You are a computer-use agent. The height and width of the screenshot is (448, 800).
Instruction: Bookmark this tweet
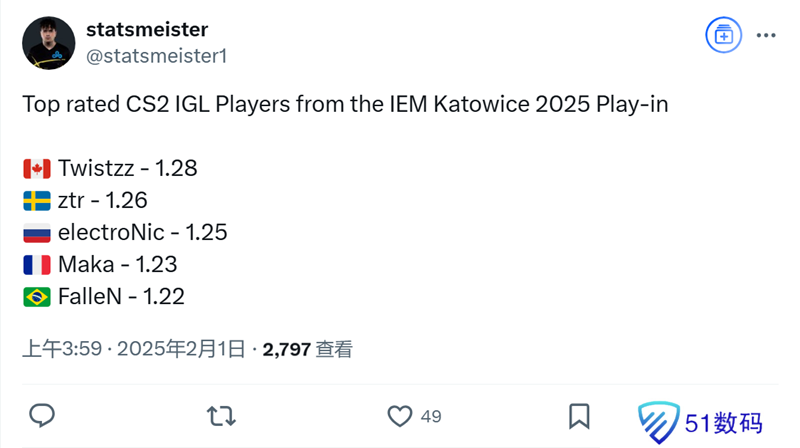click(x=578, y=416)
